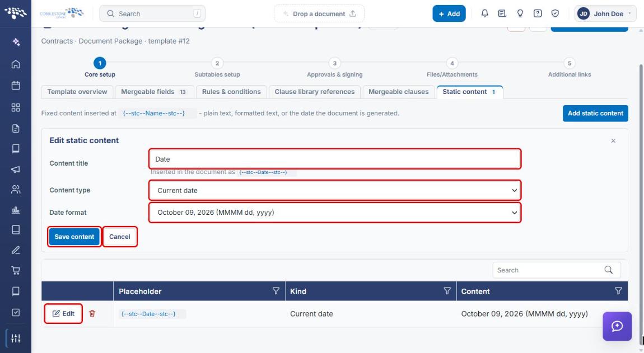Open the reports chart icon in sidebar
The height and width of the screenshot is (353, 644).
tap(16, 210)
